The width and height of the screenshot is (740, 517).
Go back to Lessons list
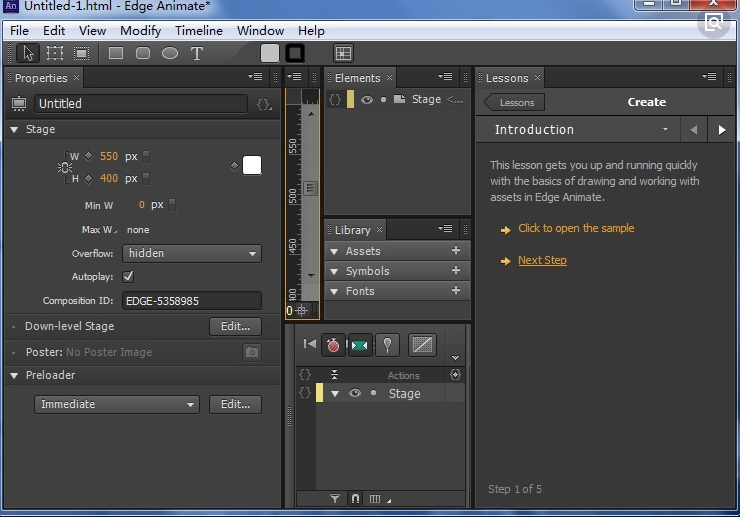coord(514,102)
